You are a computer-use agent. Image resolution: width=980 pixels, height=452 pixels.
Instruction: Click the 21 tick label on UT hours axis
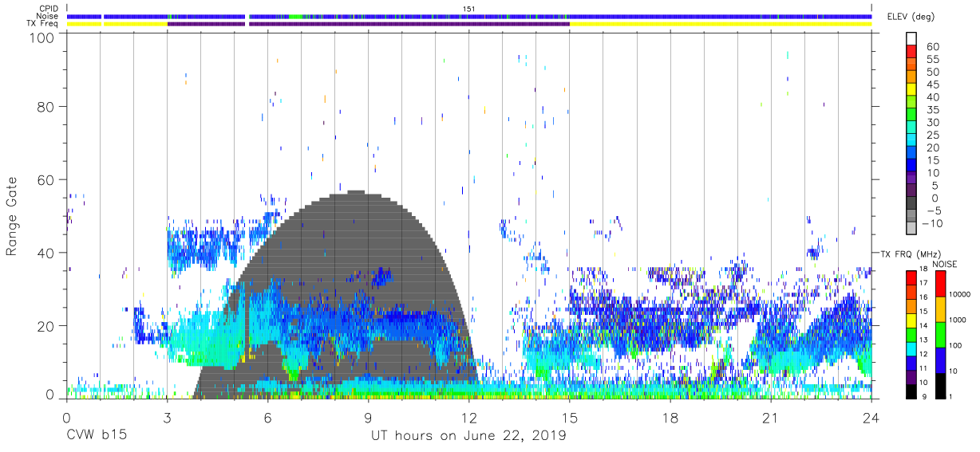click(770, 418)
